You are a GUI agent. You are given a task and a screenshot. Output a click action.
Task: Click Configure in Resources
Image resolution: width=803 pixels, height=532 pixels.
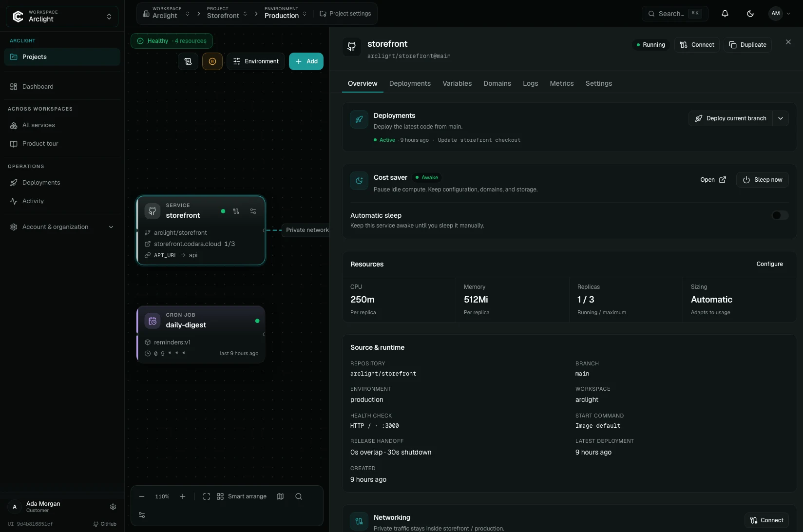770,264
